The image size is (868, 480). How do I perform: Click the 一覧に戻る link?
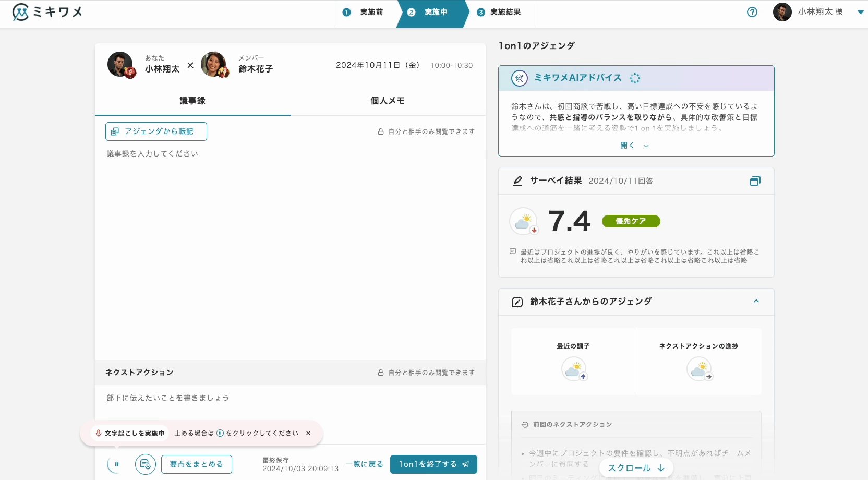click(364, 464)
